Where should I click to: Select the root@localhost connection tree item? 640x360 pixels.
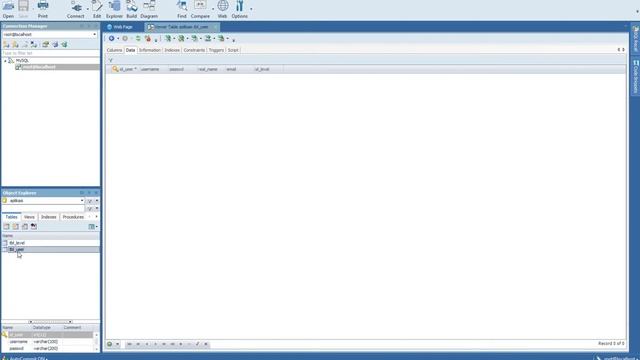coord(39,67)
